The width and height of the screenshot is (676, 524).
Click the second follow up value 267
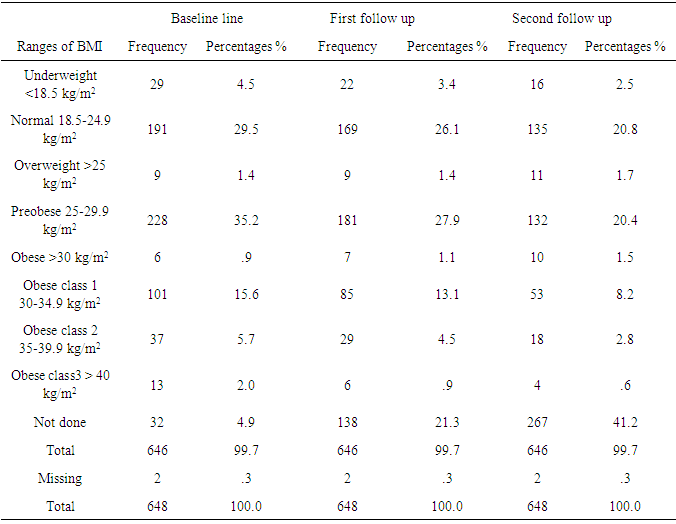[x=537, y=421]
